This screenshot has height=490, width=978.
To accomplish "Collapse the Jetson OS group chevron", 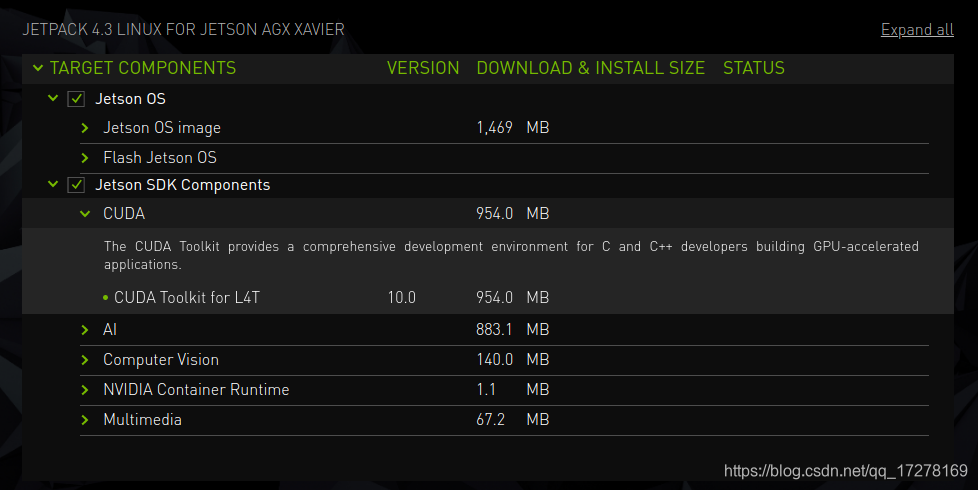I will click(x=53, y=98).
